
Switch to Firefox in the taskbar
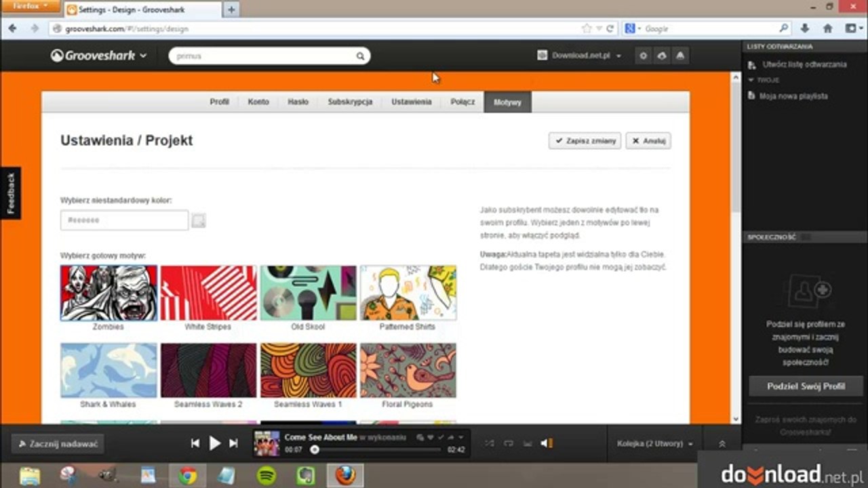click(345, 476)
